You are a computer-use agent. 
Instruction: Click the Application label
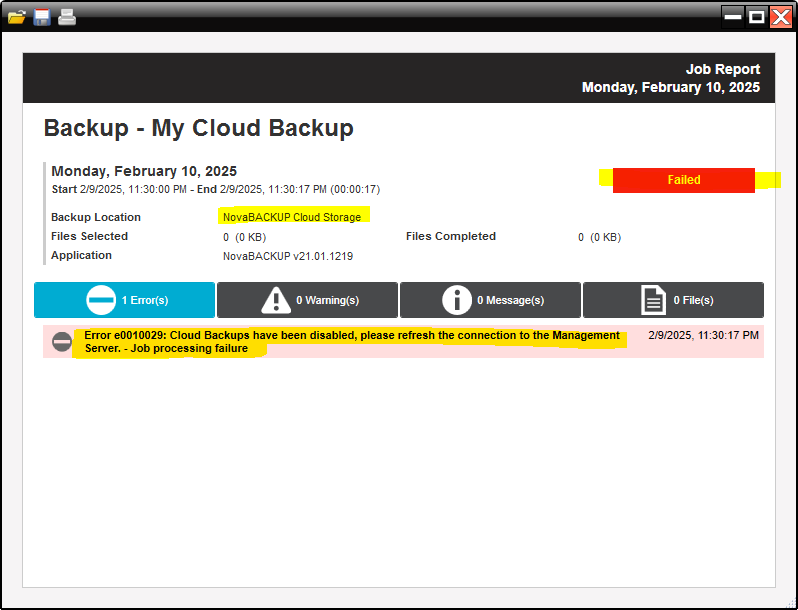81,255
